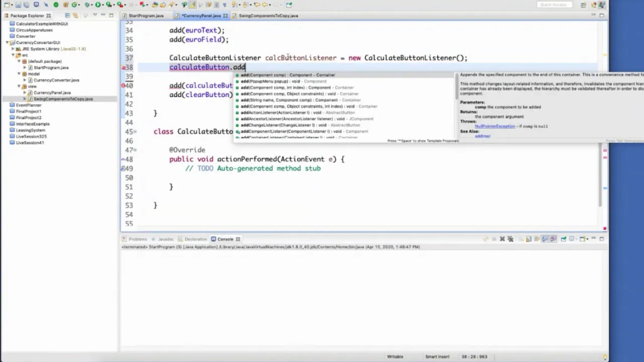Select the FinalProject1 project
This screenshot has width=644, height=362.
pyautogui.click(x=29, y=112)
